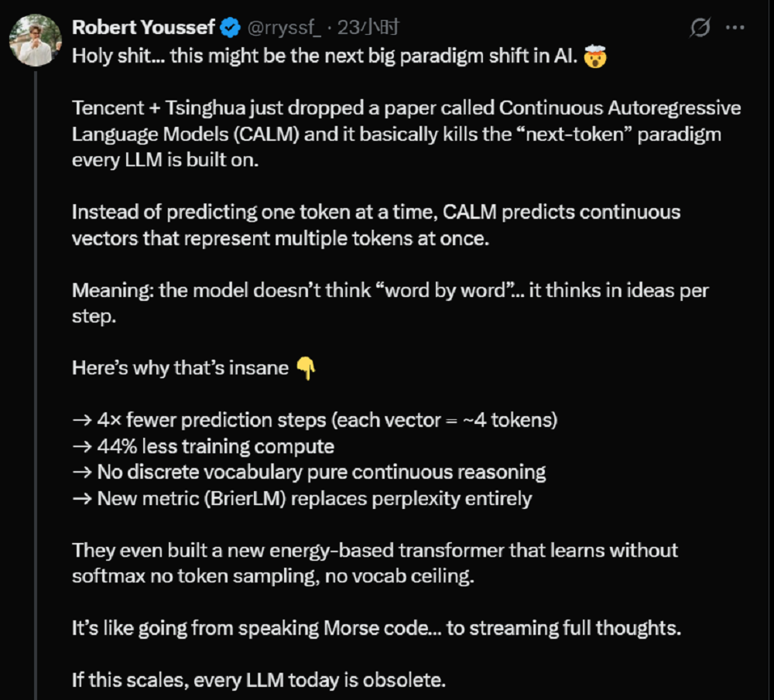Click the 'If this scales' closing line
Screen dimensions: 774x700
click(x=259, y=681)
